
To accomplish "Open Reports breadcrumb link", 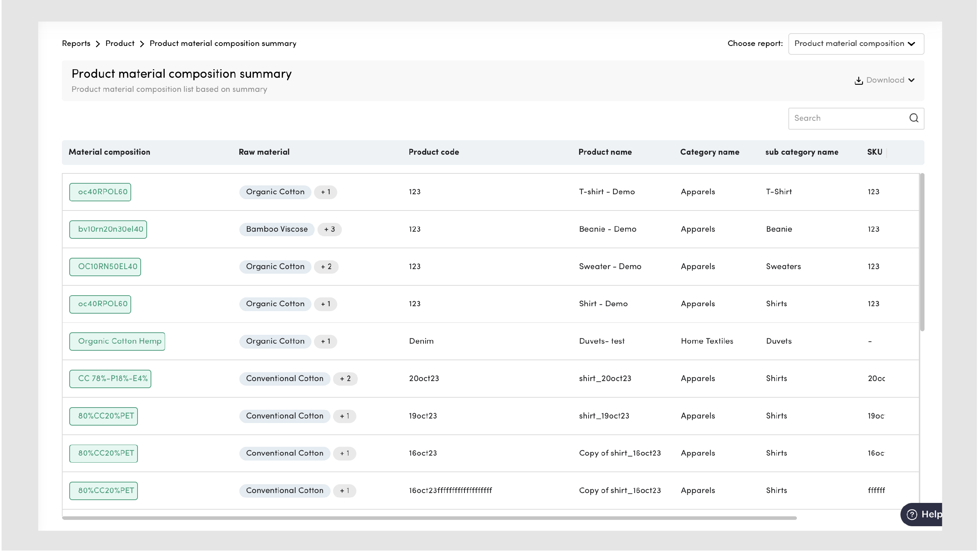I will point(76,44).
